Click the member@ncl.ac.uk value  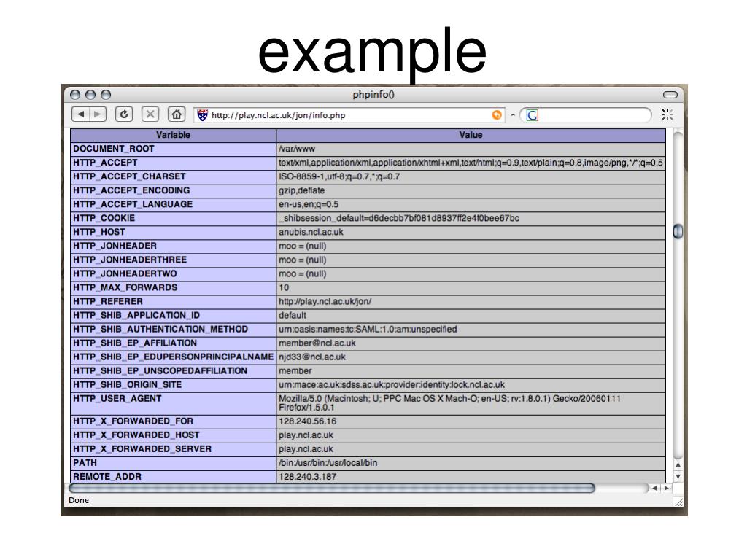click(471, 343)
